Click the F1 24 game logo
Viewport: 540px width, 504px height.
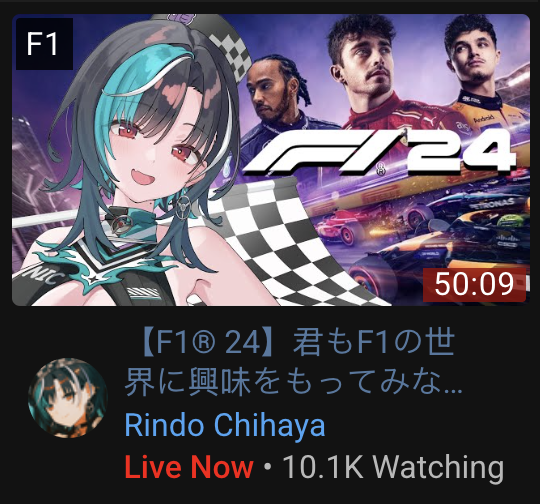[x=379, y=153]
